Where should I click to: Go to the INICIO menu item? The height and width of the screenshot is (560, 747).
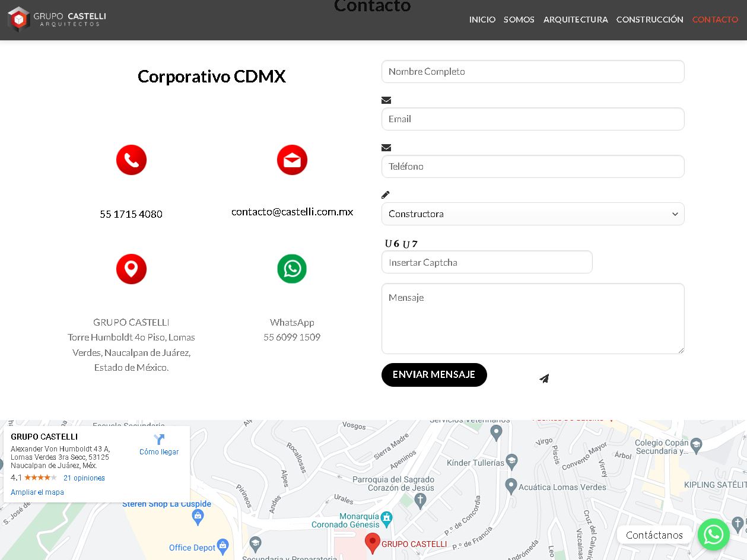pos(482,20)
